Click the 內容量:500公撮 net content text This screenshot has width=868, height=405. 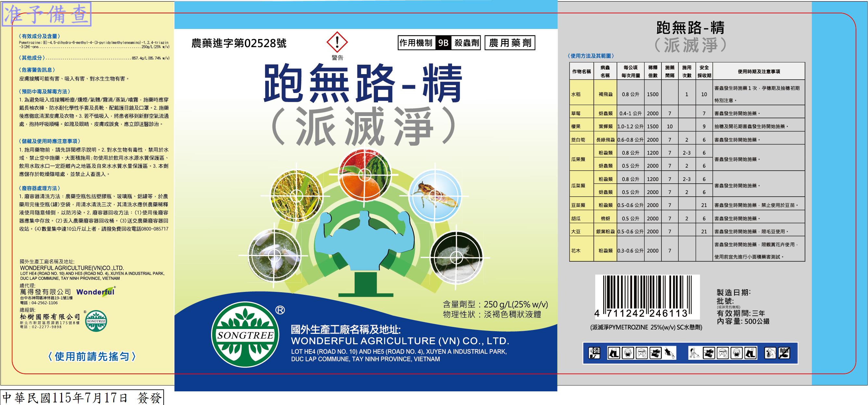743,322
